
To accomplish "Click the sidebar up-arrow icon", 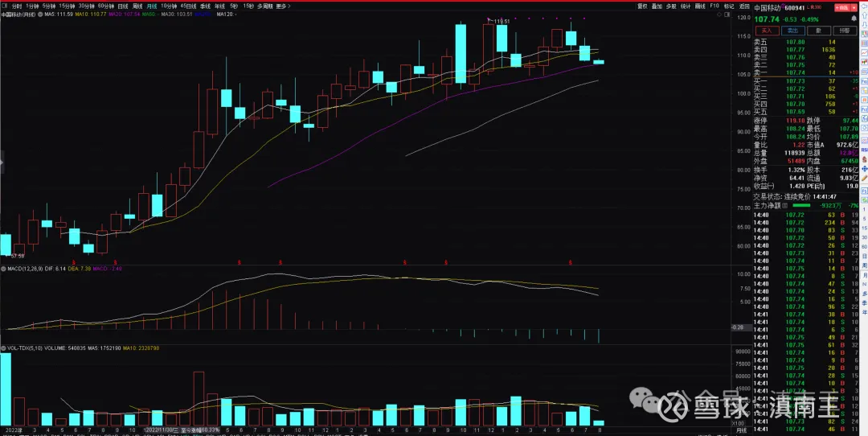I will [x=864, y=15].
